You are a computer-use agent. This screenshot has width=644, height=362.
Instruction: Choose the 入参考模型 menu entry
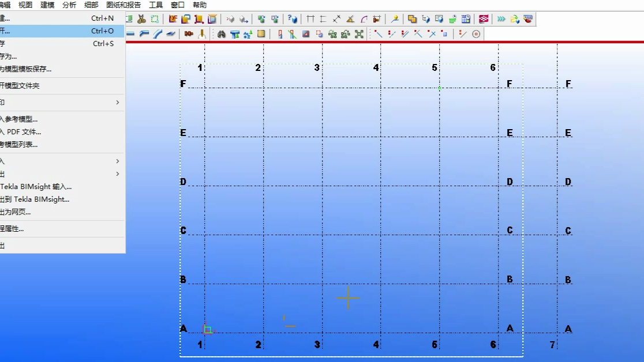[x=62, y=119]
